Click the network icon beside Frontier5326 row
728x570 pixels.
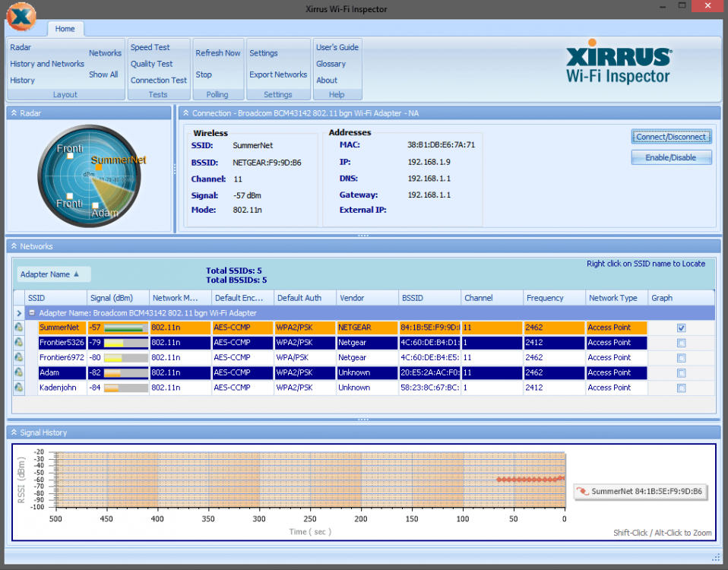[18, 343]
